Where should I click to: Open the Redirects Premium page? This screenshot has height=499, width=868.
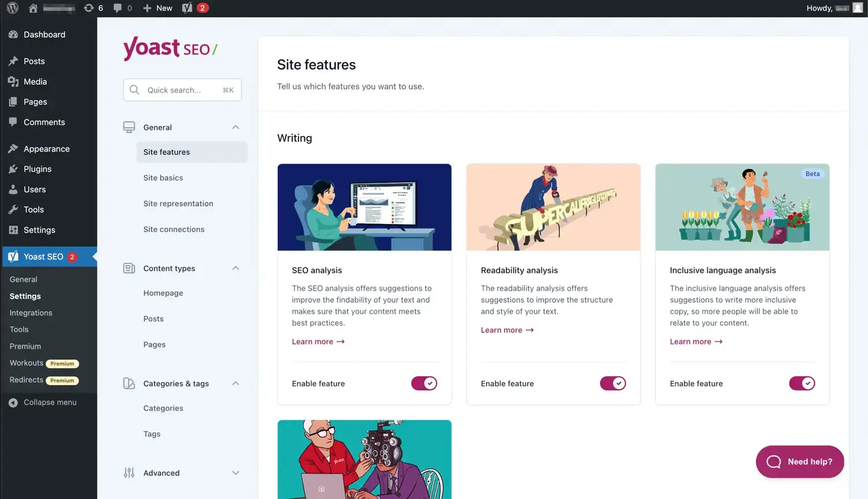coord(26,380)
